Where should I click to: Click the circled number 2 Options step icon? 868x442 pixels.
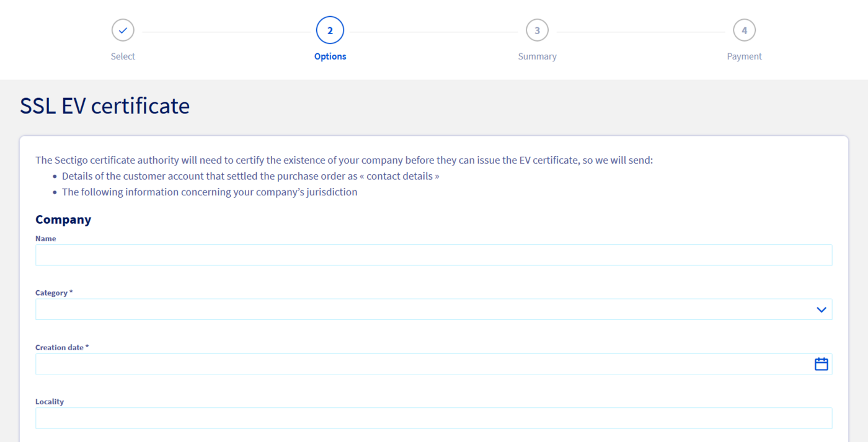330,30
